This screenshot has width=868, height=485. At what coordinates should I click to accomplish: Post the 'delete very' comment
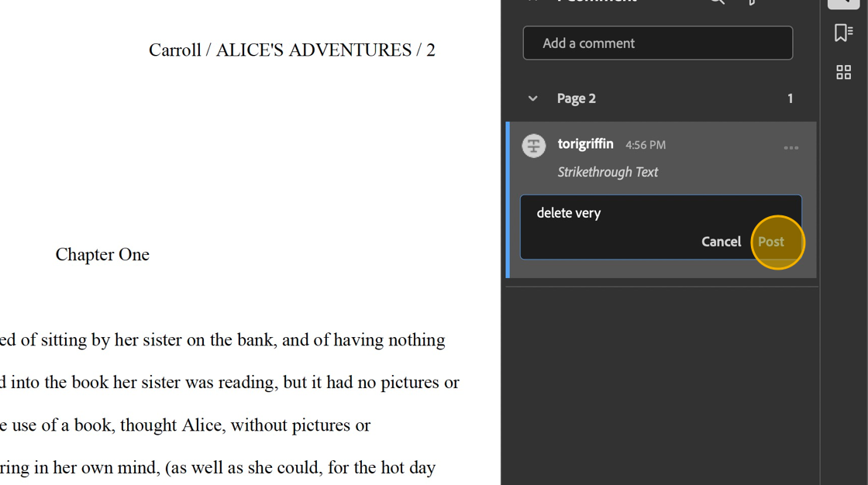pos(770,242)
